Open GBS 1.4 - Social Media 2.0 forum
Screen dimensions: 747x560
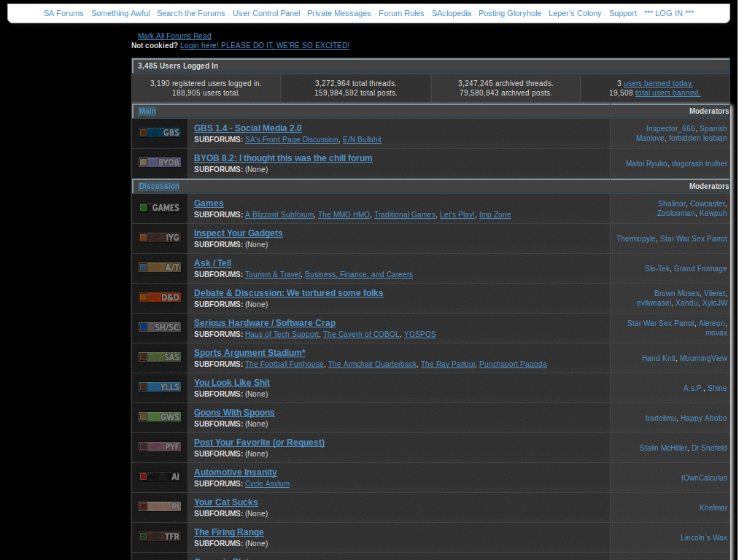[x=248, y=128]
